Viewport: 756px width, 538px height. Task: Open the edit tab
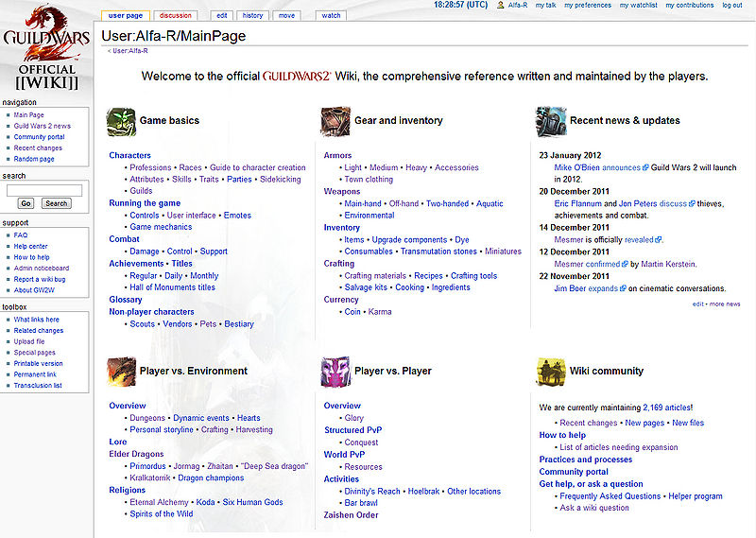[x=222, y=15]
